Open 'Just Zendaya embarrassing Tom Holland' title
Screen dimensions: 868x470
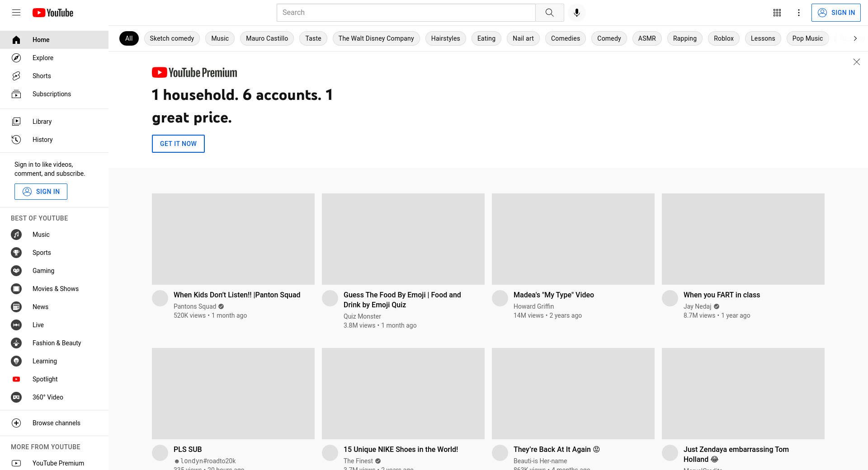coord(736,455)
